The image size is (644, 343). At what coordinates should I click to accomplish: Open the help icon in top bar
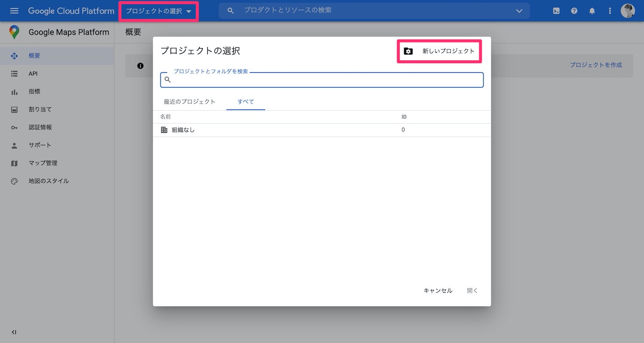[x=574, y=11]
